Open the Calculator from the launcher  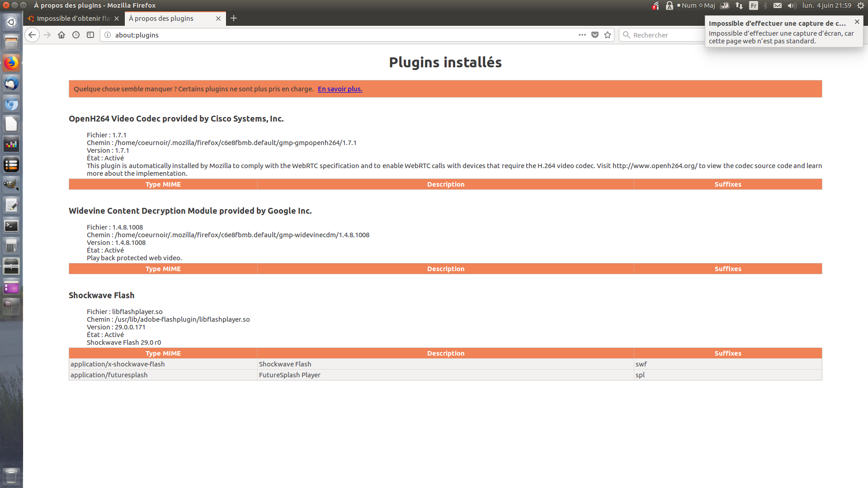[11, 246]
